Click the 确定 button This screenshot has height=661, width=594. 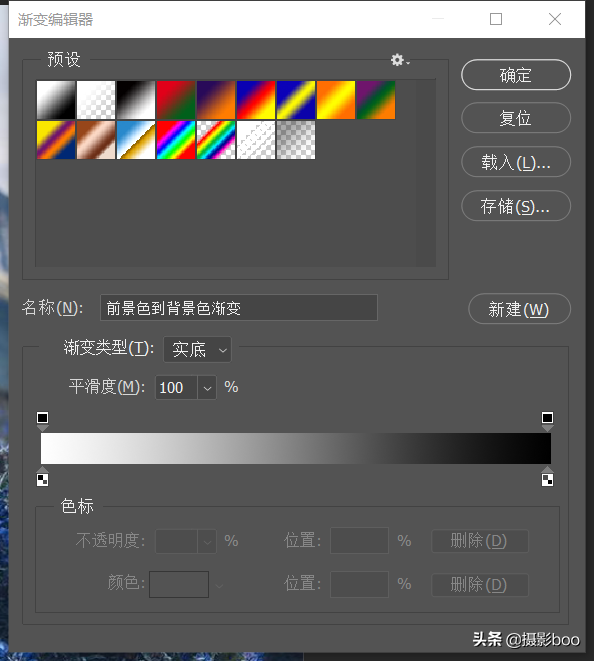point(516,75)
